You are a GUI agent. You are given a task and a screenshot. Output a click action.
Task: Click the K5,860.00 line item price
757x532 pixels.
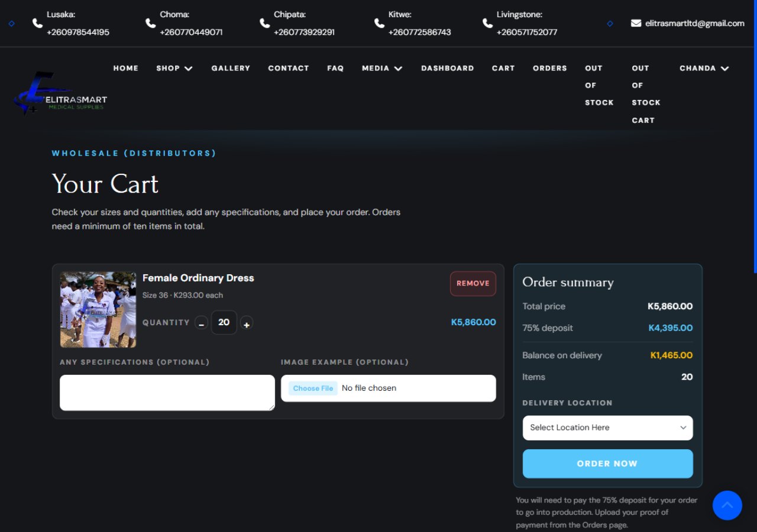474,322
